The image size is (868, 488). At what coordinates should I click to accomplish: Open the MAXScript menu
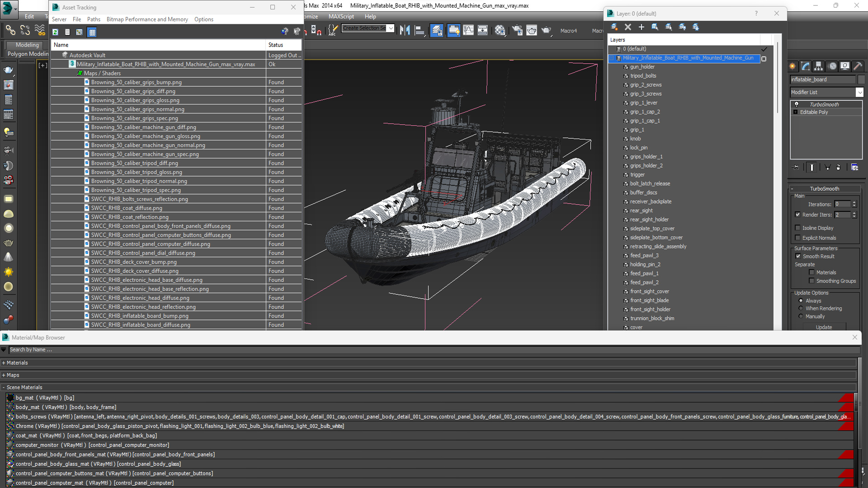point(341,17)
